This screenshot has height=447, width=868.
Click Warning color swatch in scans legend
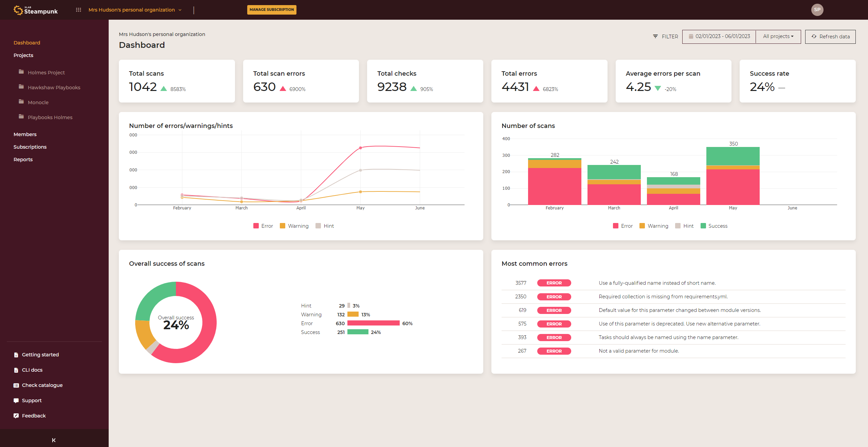[642, 226]
